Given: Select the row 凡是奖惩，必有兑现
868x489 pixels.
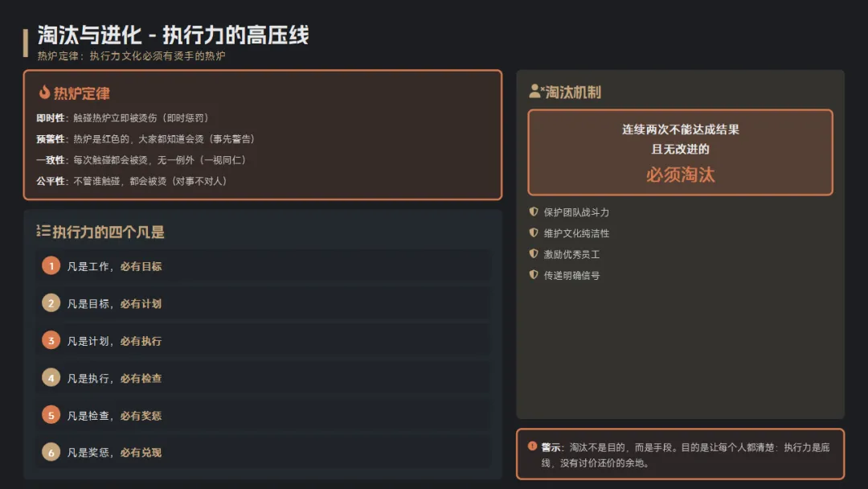Looking at the screenshot, I should (x=263, y=453).
